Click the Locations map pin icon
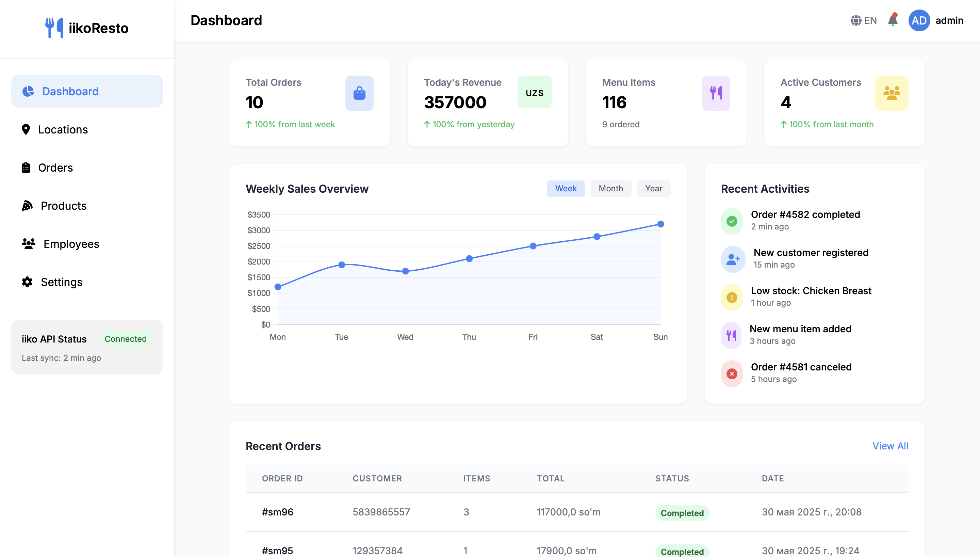The height and width of the screenshot is (557, 980). pyautogui.click(x=26, y=129)
